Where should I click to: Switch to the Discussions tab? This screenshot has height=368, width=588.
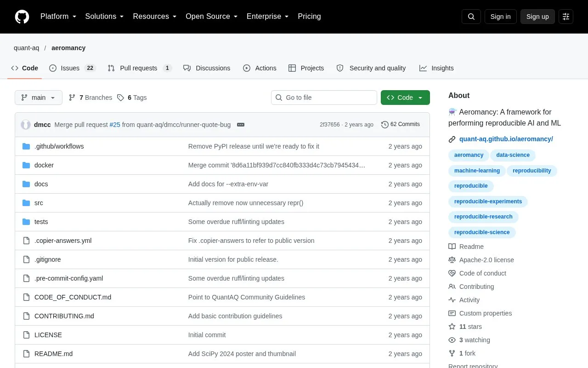click(207, 68)
